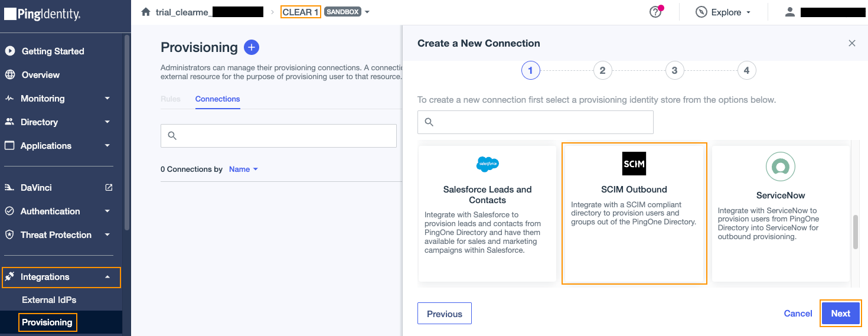The height and width of the screenshot is (336, 868).
Task: Click the Overview globe icon
Action: coord(10,75)
